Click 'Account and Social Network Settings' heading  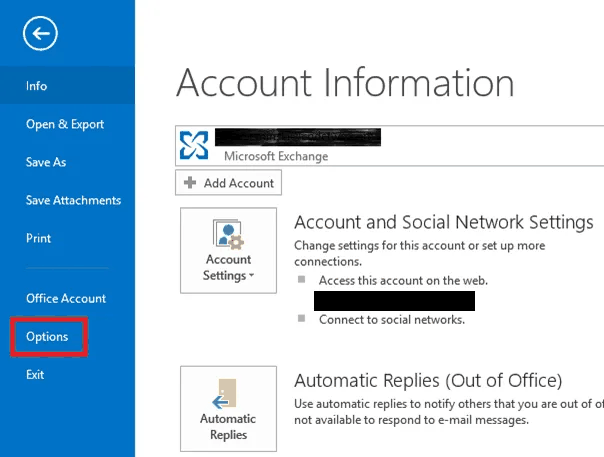(444, 222)
